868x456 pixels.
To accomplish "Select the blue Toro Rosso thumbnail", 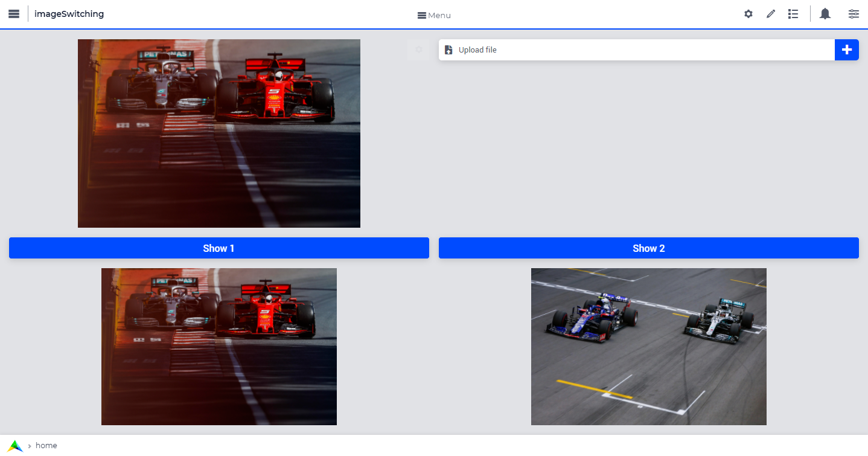I will pos(649,347).
